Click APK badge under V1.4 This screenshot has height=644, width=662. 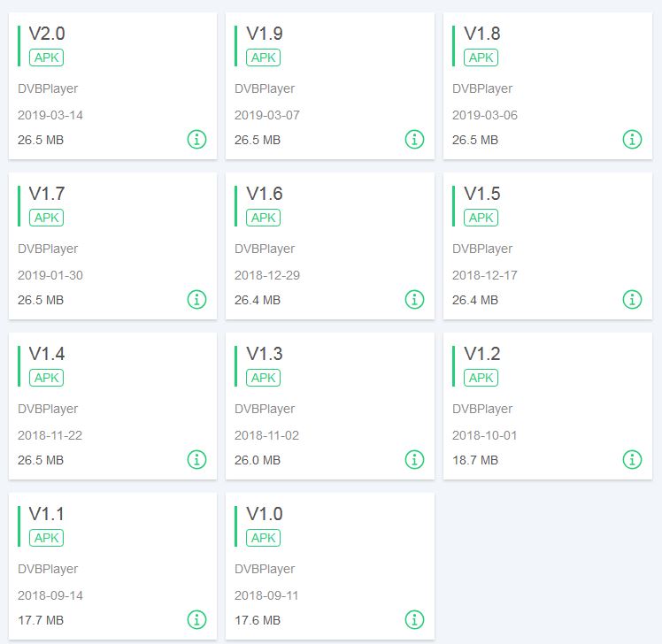46,378
